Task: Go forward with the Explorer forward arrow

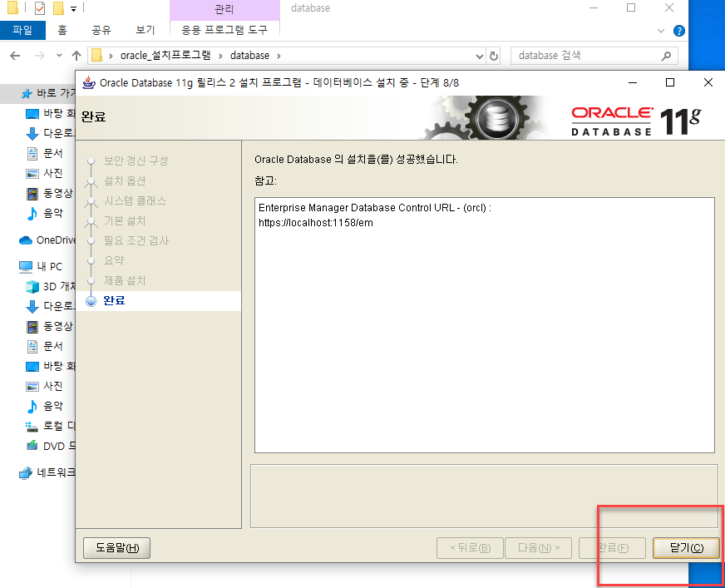Action: click(x=40, y=56)
